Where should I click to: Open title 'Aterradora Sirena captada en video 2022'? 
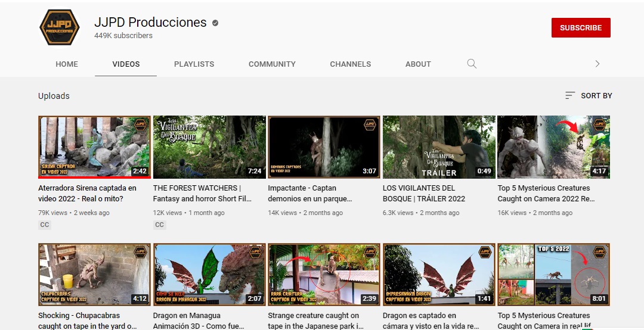(x=87, y=194)
